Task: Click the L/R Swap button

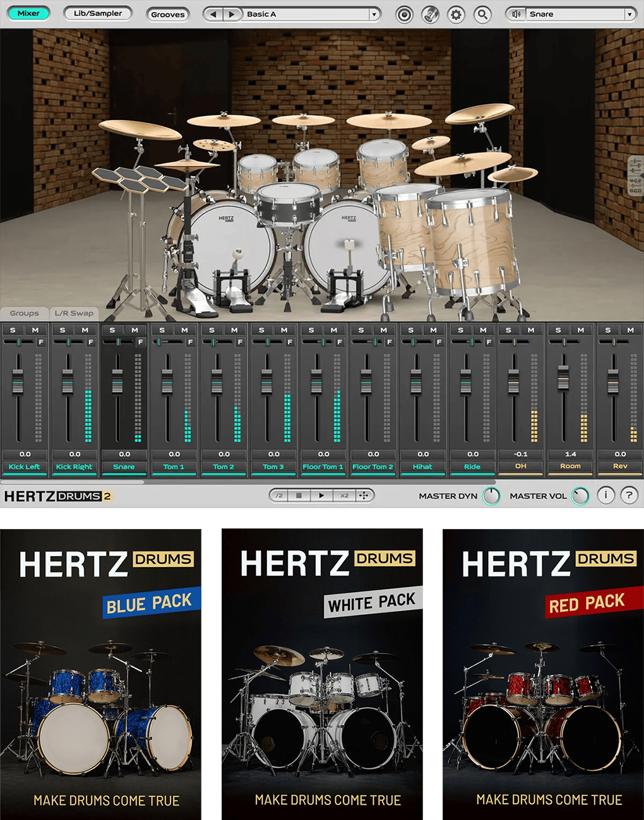Action: pos(74,313)
